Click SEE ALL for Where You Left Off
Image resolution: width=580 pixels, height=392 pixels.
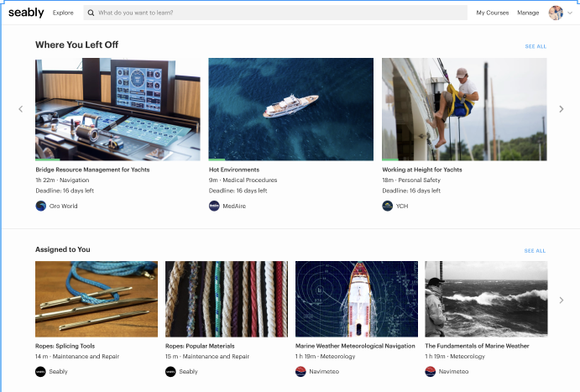[536, 47]
